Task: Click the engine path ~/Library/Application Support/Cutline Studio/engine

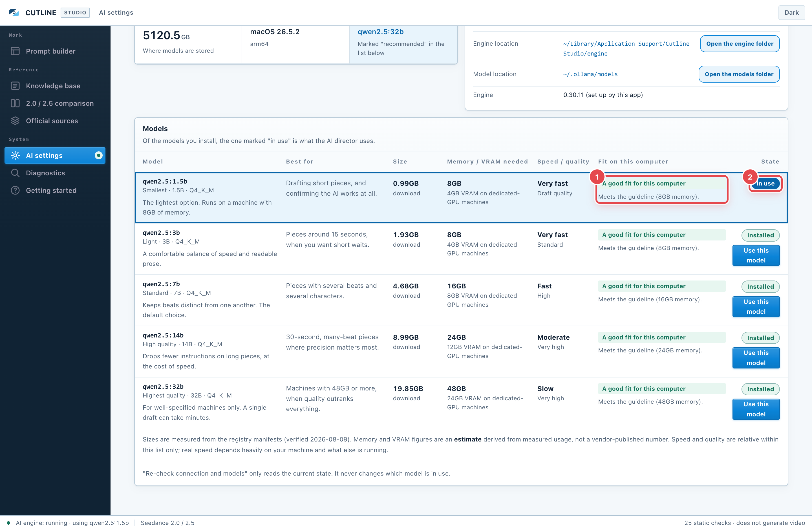Action: [x=626, y=48]
